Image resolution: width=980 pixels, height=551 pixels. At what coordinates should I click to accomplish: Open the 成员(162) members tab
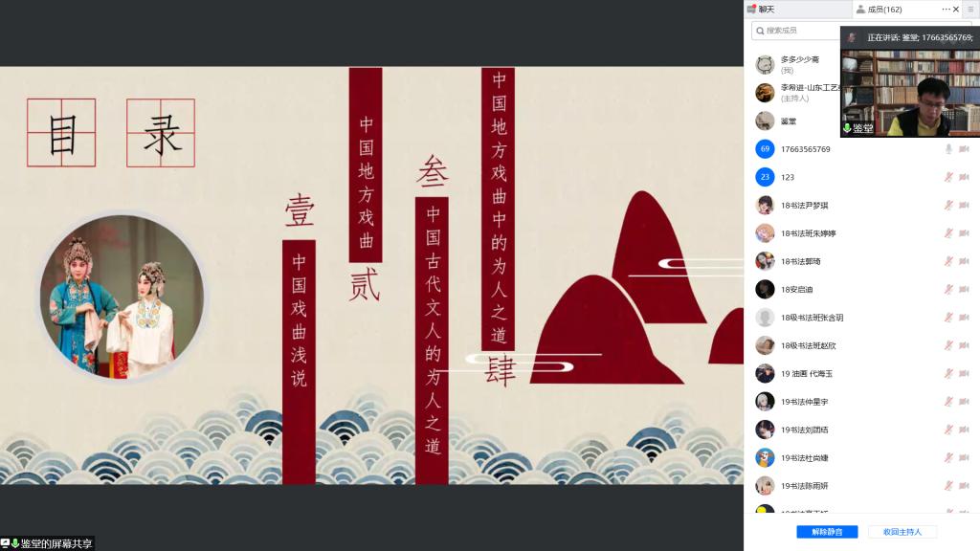click(x=879, y=10)
